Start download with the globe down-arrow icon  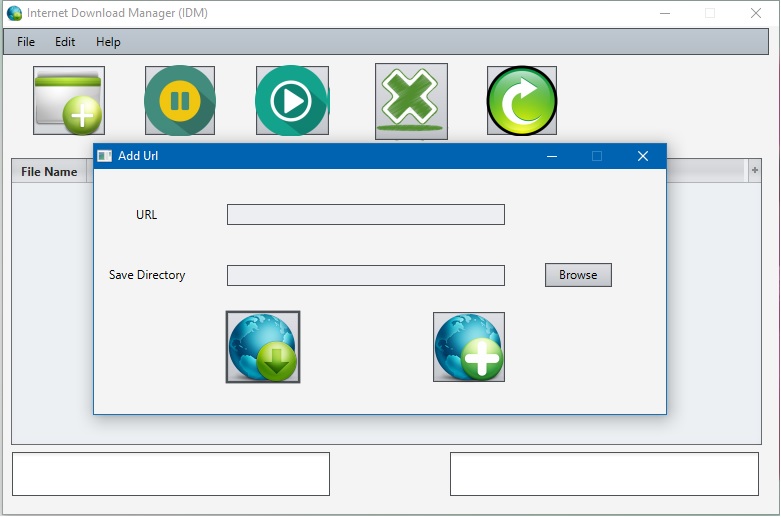click(x=263, y=347)
